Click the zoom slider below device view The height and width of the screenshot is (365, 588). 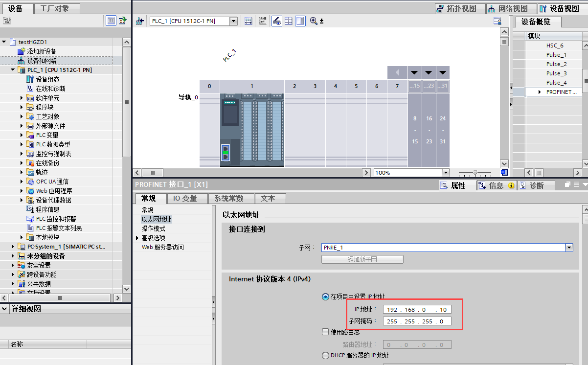tap(475, 173)
